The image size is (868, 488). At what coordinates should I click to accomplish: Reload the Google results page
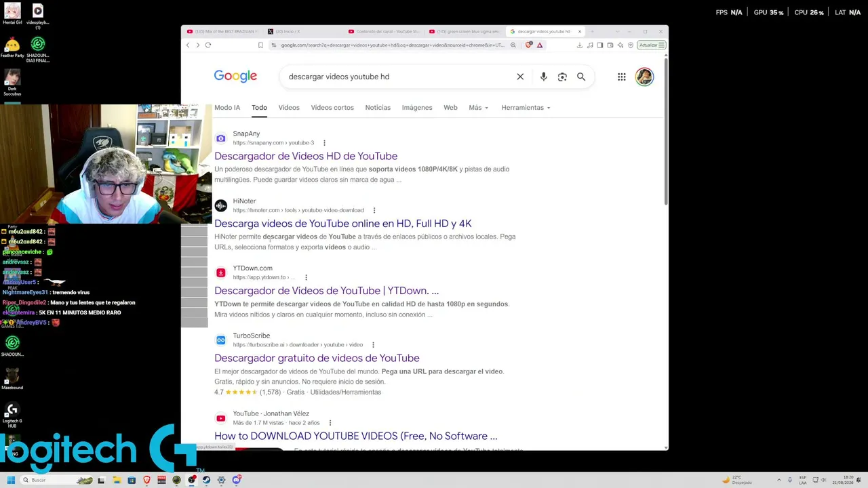click(208, 45)
